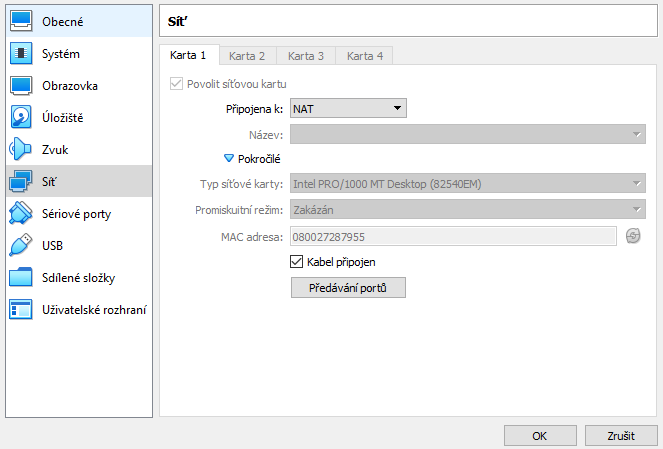The image size is (663, 449).
Task: Select the Úložiště storage disk icon
Action: click(x=21, y=117)
